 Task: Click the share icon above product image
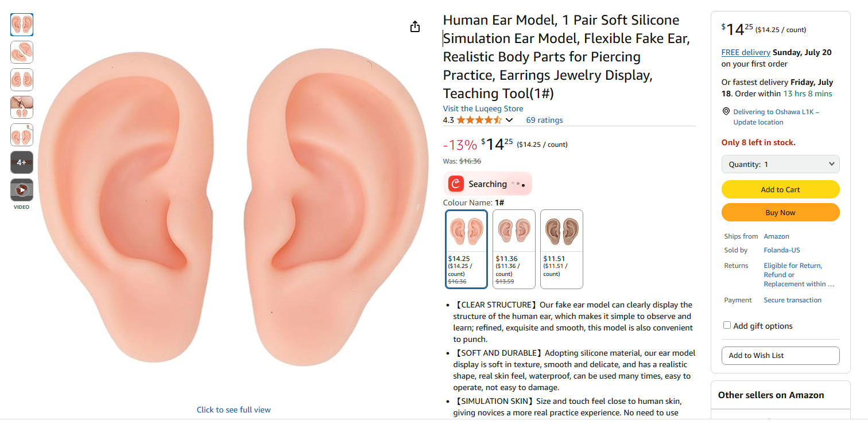point(415,27)
